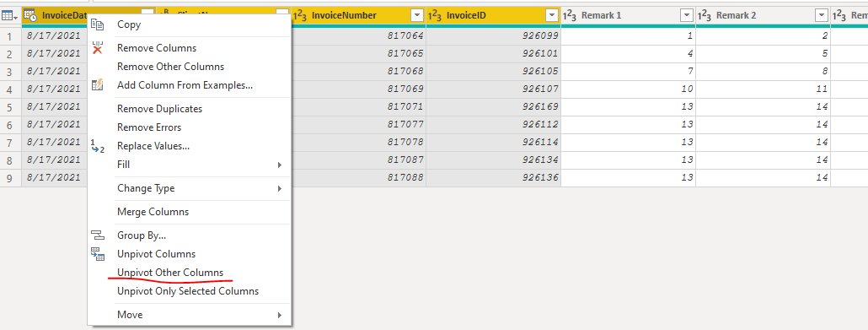The width and height of the screenshot is (868, 330).
Task: Click the number type icon on Remark 2 column
Action: click(x=705, y=15)
